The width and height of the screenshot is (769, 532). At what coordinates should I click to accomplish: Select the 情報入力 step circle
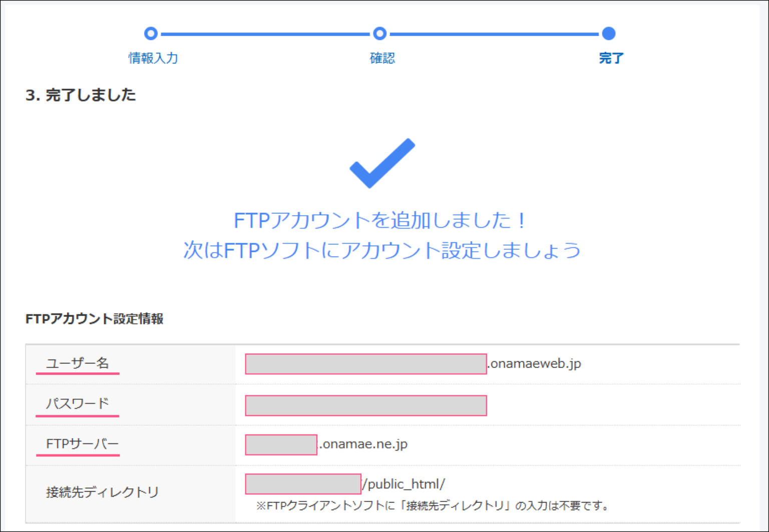[151, 34]
